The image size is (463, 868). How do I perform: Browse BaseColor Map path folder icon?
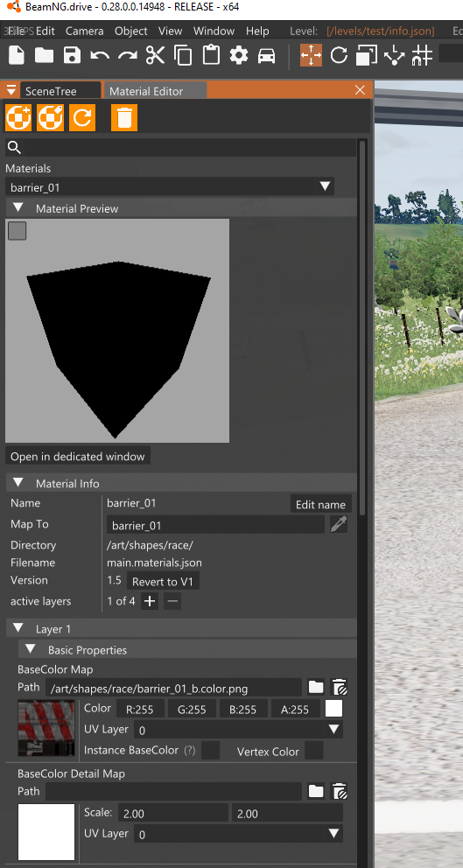pos(316,688)
